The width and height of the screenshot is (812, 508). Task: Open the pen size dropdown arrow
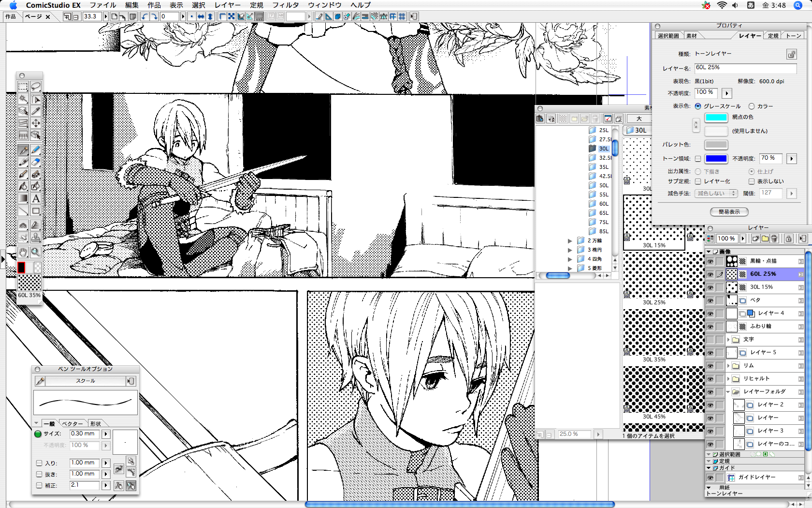(x=106, y=434)
